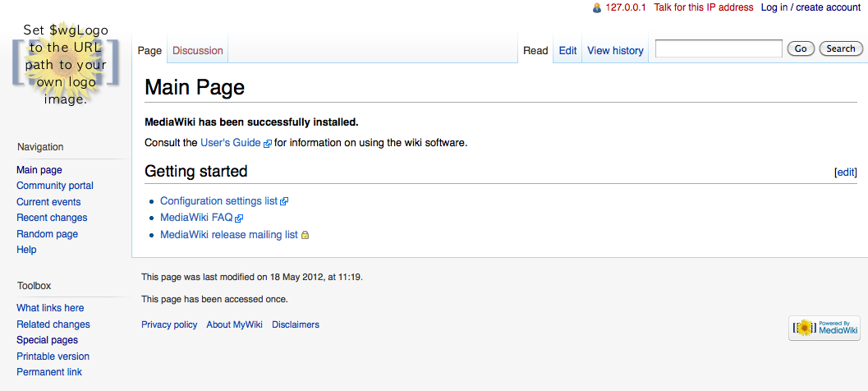Screen dimensions: 868x391
Task: Open the MediaWiki FAQ link
Action: [196, 218]
